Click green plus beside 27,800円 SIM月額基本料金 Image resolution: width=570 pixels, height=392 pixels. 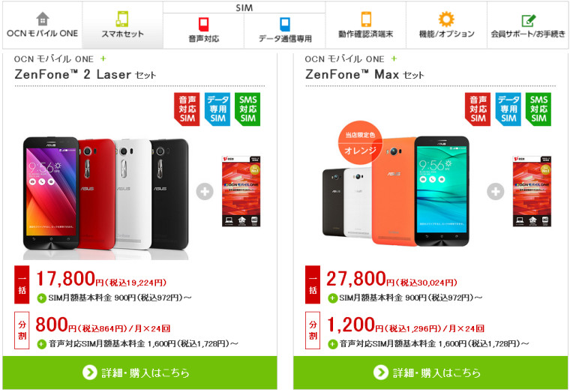pyautogui.click(x=332, y=298)
